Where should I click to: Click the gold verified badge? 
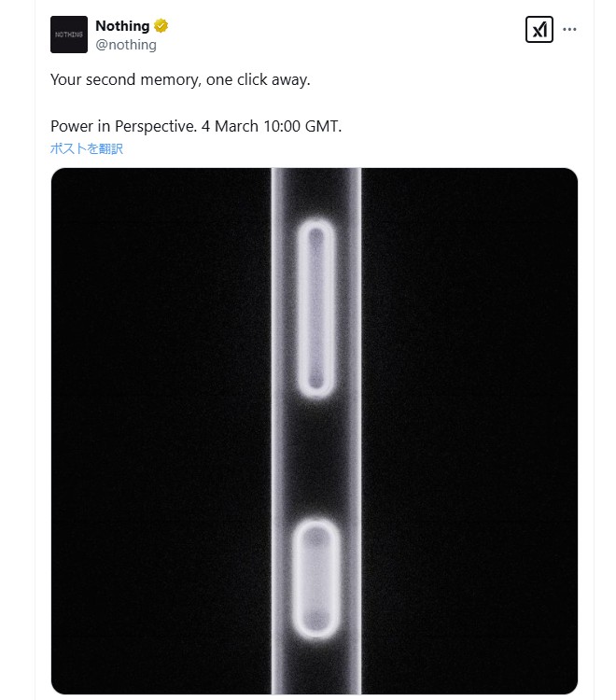pos(161,26)
